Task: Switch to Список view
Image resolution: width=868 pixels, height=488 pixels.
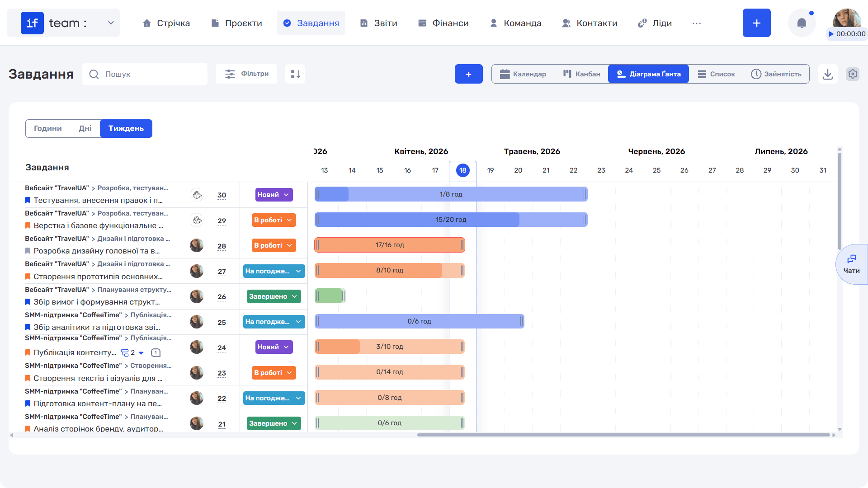Action: 716,74
